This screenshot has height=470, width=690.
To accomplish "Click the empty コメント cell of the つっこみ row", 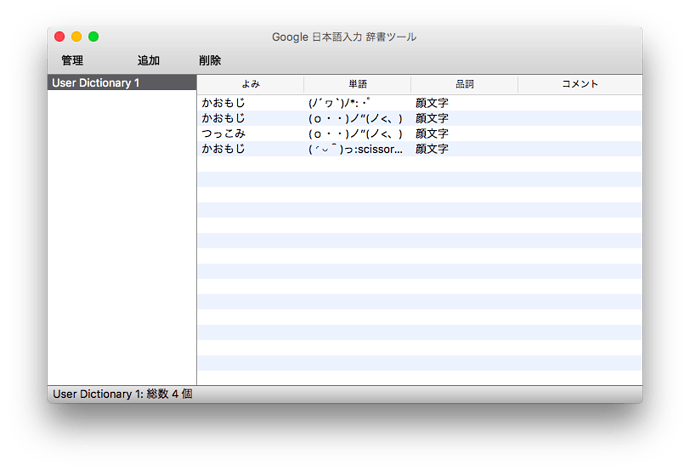I will [579, 133].
